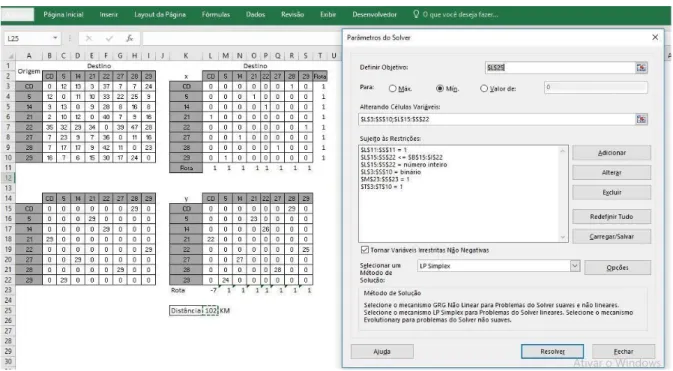This screenshot has width=673, height=371.
Task: Click the Adicionar constraint button
Action: [x=612, y=153]
